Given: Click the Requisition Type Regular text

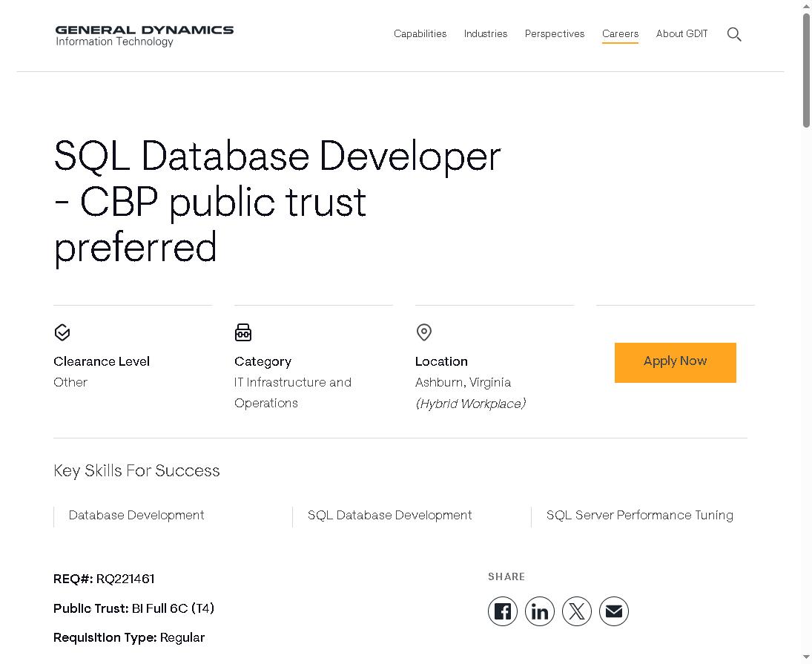Looking at the screenshot, I should tap(129, 637).
